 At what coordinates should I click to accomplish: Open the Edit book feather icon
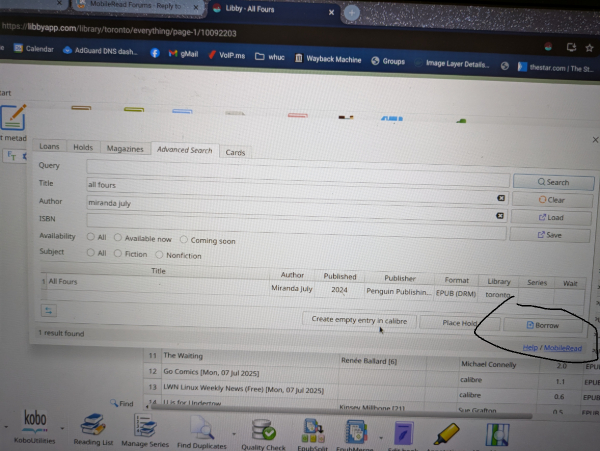(x=403, y=433)
